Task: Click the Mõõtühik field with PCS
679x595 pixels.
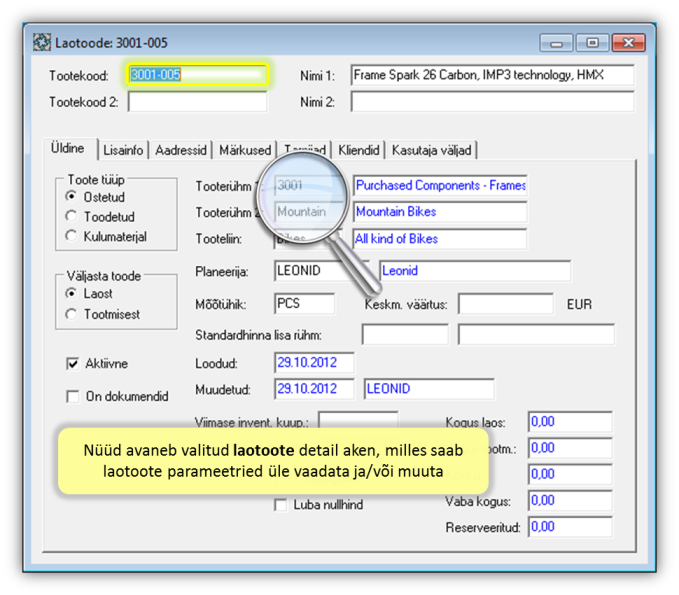Action: [x=304, y=304]
